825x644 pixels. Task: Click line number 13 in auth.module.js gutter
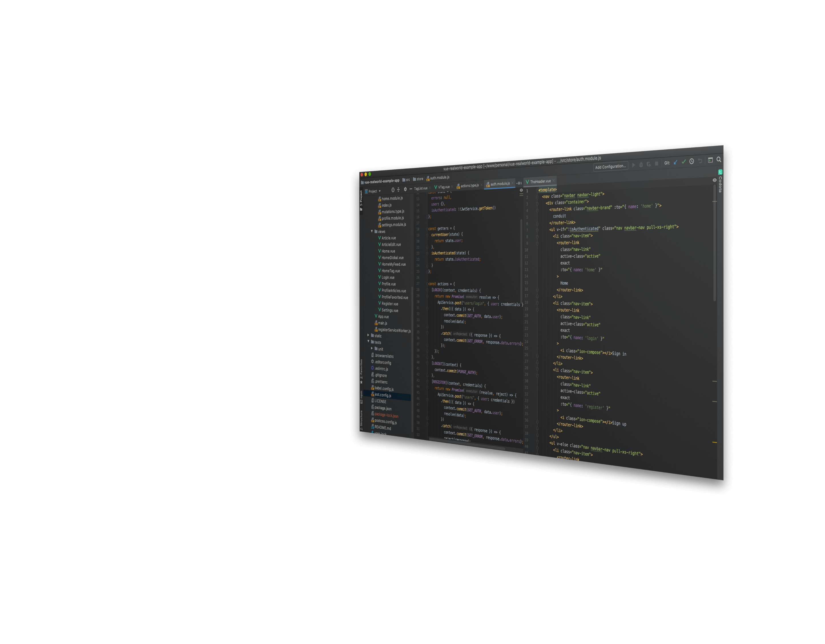pyautogui.click(x=418, y=199)
